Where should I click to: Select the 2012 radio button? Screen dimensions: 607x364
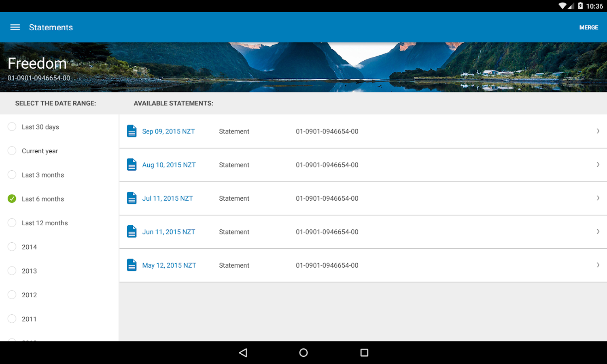tap(12, 295)
